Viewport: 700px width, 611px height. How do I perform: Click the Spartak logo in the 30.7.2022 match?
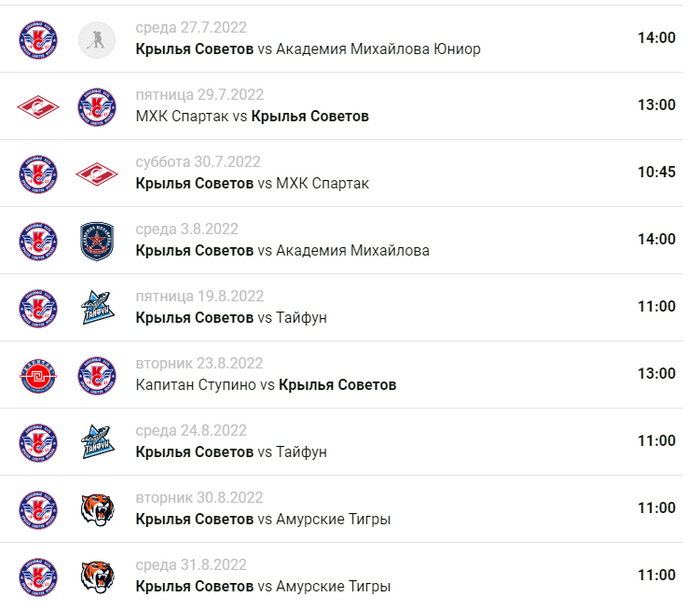(97, 173)
